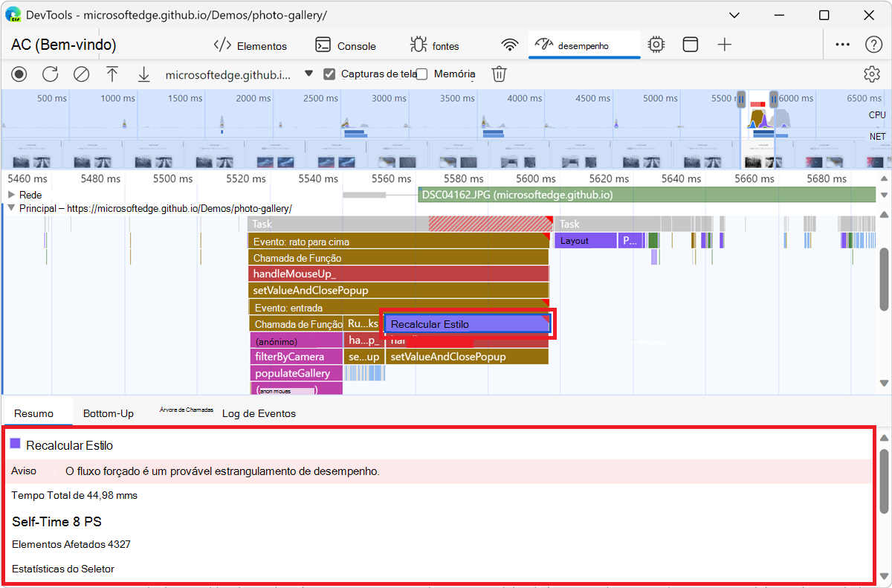The height and width of the screenshot is (588, 892).
Task: Uncheck Capturas de tela checkbox
Action: (x=329, y=74)
